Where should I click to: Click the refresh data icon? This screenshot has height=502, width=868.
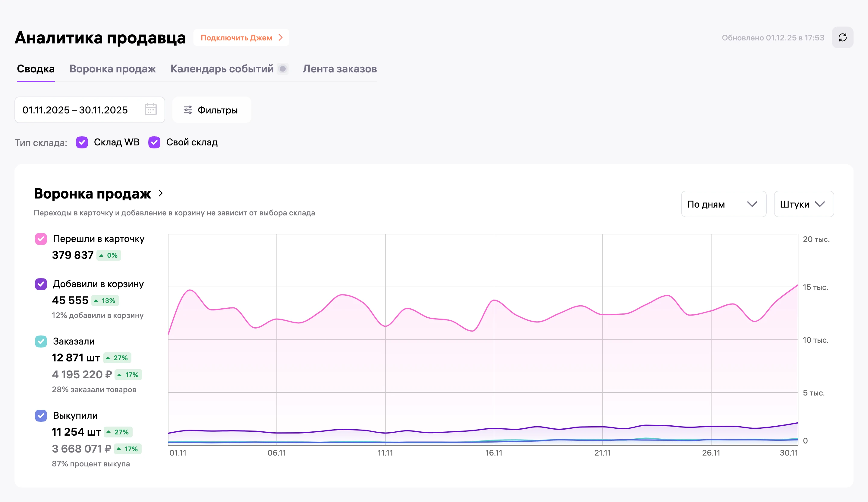coord(842,38)
